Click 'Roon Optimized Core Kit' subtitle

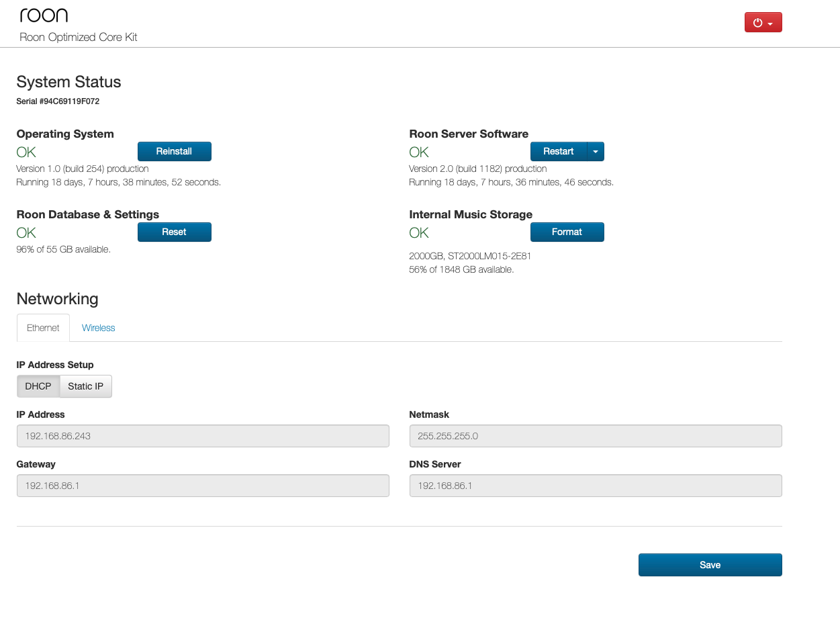pos(79,37)
